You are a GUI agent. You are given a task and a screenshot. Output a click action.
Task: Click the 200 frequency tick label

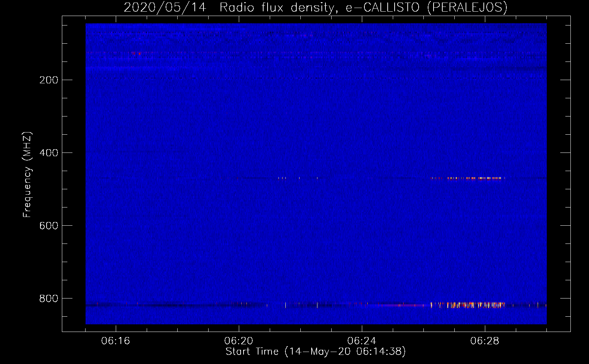coord(49,80)
